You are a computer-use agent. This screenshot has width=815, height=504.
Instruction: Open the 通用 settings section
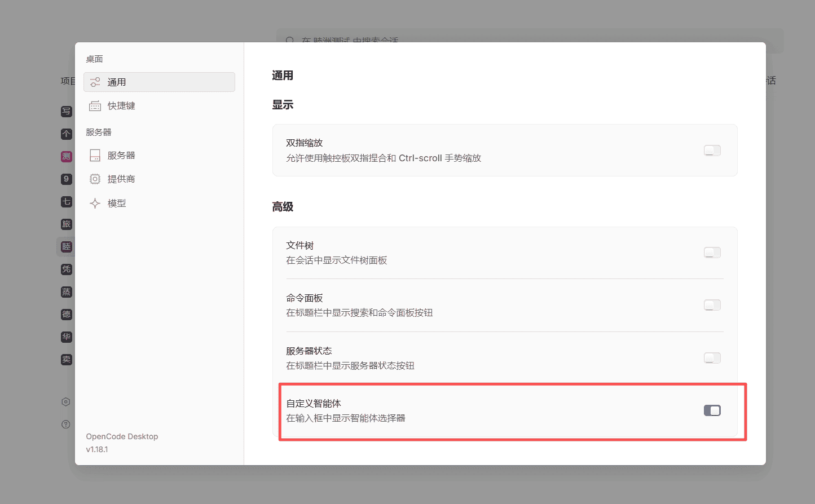[159, 82]
